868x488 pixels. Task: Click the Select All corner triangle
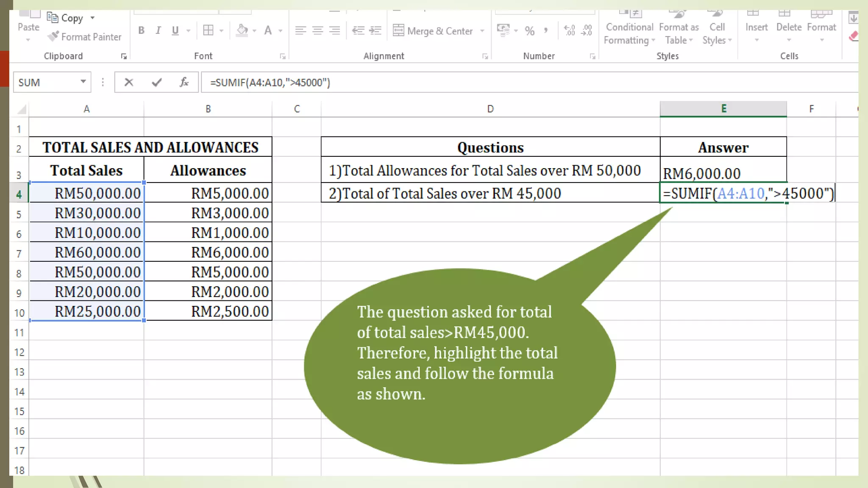coord(21,109)
